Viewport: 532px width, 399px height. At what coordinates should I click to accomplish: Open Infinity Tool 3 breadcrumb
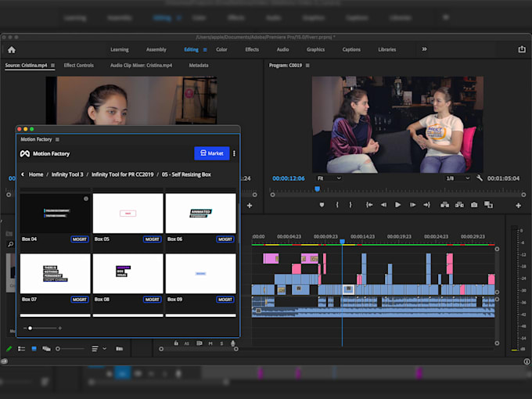pyautogui.click(x=67, y=174)
